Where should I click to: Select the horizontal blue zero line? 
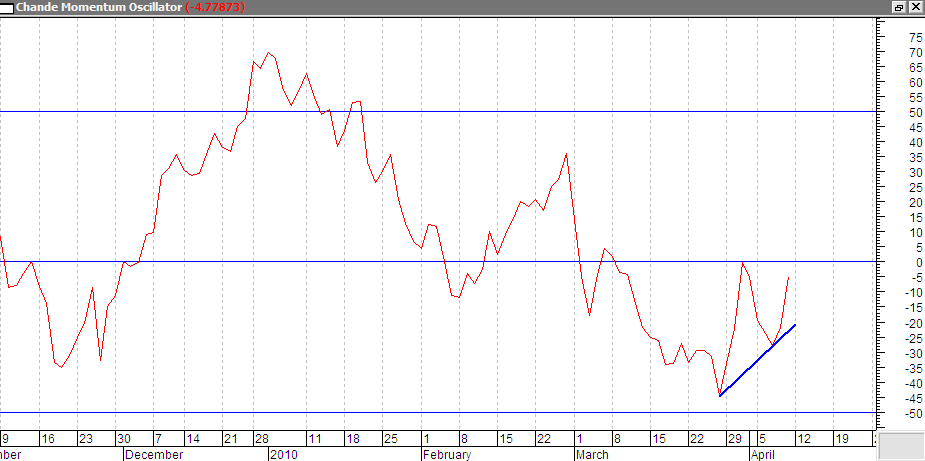click(437, 261)
